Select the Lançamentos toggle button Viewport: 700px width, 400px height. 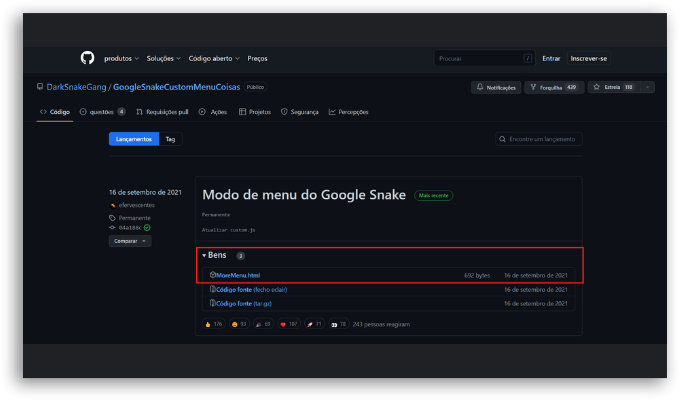[133, 139]
